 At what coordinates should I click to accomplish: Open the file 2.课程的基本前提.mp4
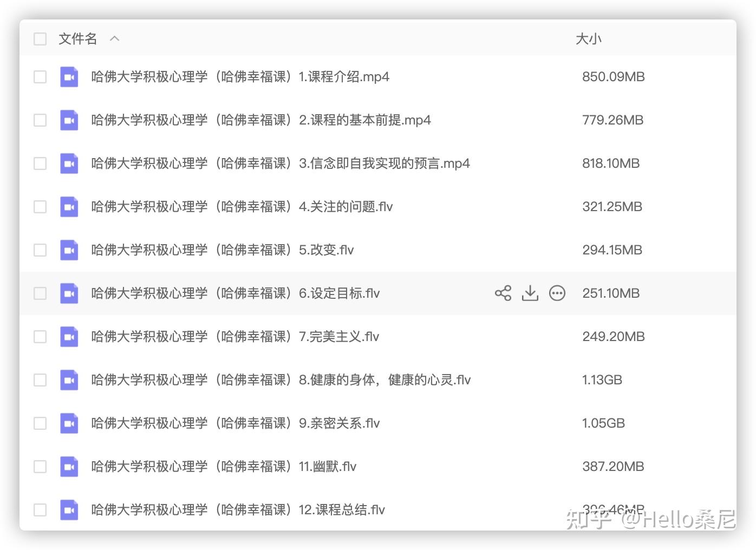[x=261, y=120]
